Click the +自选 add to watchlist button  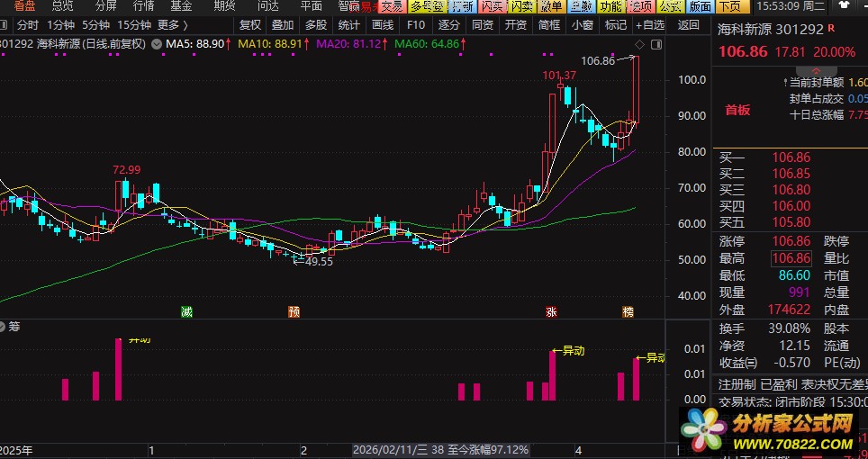tap(648, 25)
